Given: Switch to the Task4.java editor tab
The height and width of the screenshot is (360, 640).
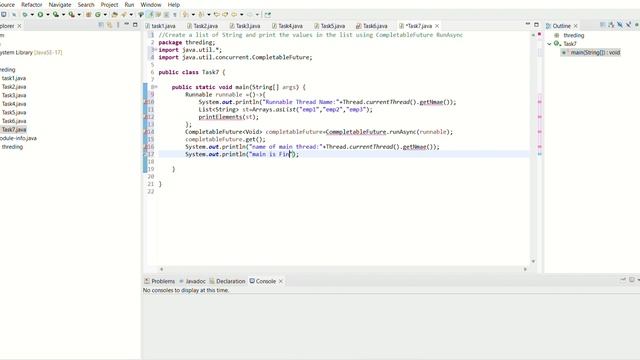Looking at the screenshot, I should point(287,26).
